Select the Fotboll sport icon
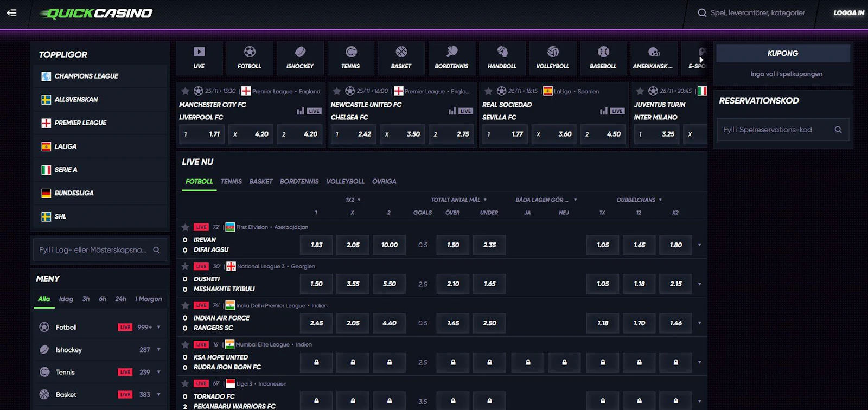Screen dimensions: 868x410 [x=250, y=57]
